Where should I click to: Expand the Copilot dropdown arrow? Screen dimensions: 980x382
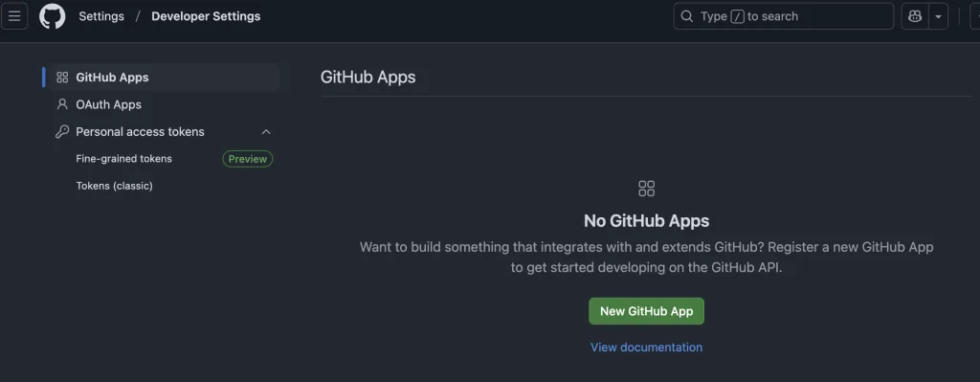coord(938,16)
